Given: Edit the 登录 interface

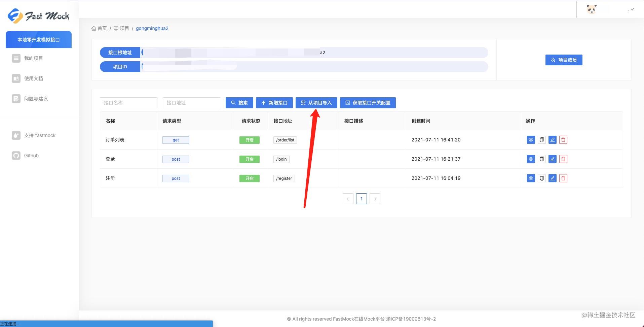Looking at the screenshot, I should (x=553, y=159).
